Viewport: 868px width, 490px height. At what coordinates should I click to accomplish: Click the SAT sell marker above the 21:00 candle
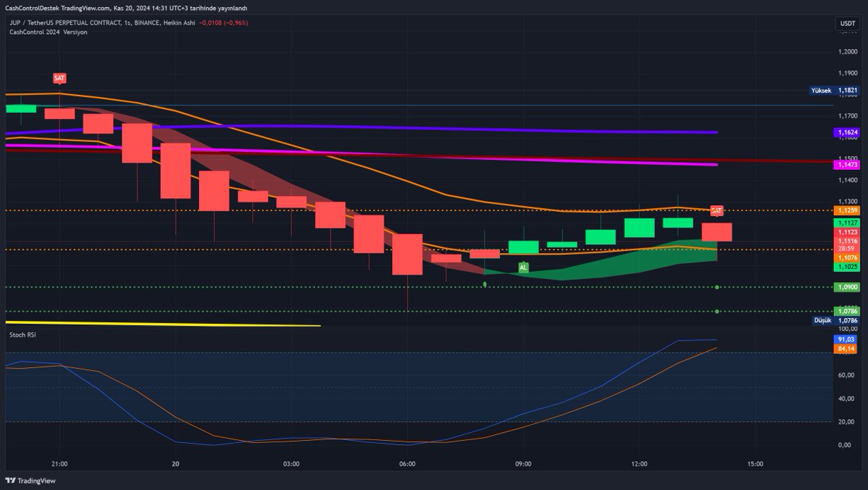tap(59, 77)
